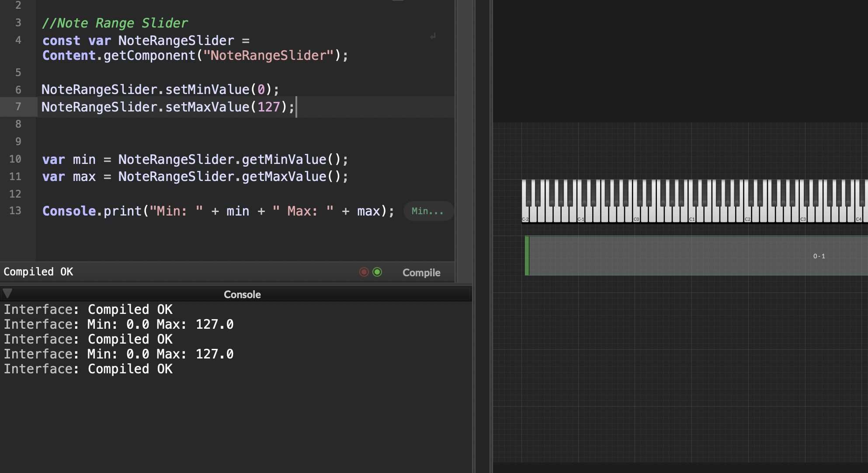Click the 'Compiled OK' status text
This screenshot has width=868, height=473.
(x=38, y=271)
